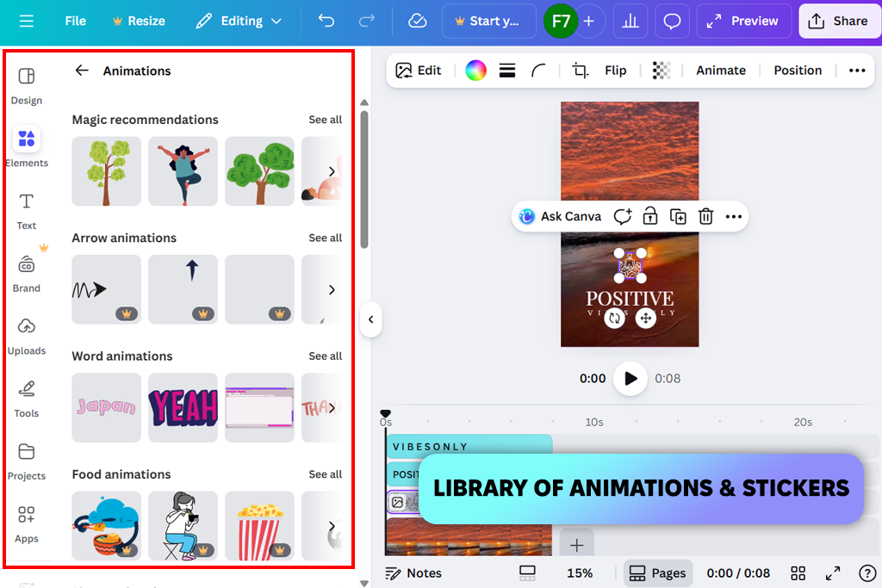The height and width of the screenshot is (588, 882).
Task: Expand the Editing mode dropdown
Action: [x=239, y=22]
